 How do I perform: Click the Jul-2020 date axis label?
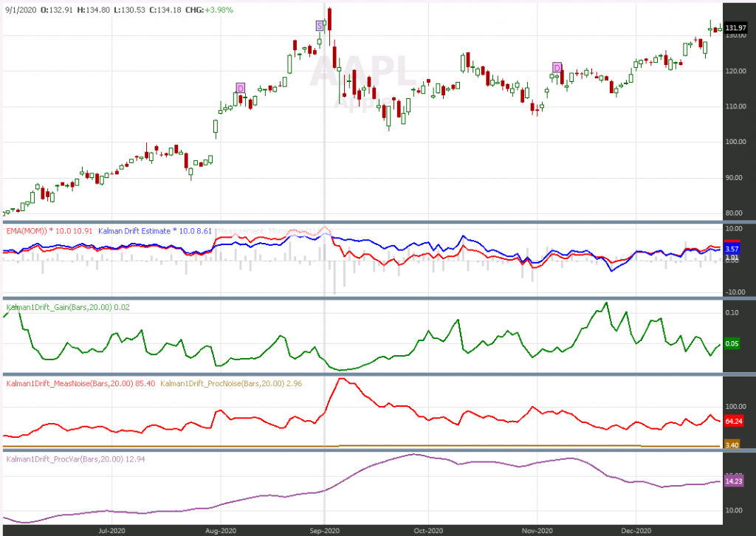(x=112, y=531)
